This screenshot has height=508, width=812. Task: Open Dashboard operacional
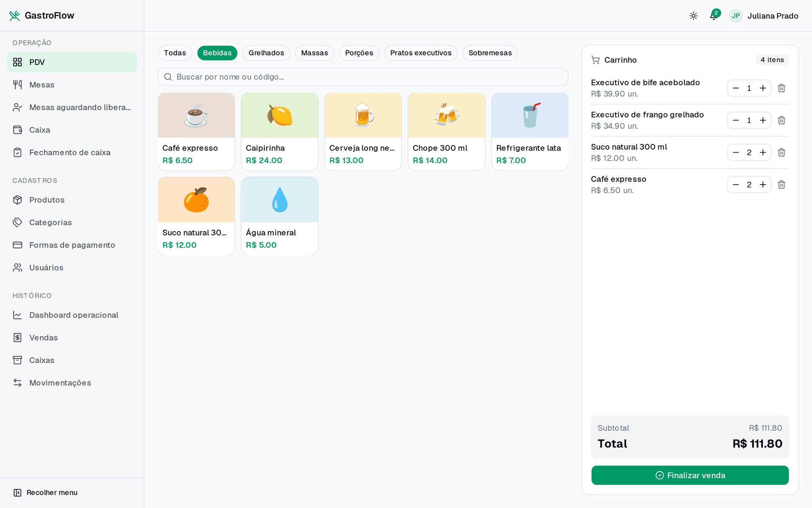(72, 315)
